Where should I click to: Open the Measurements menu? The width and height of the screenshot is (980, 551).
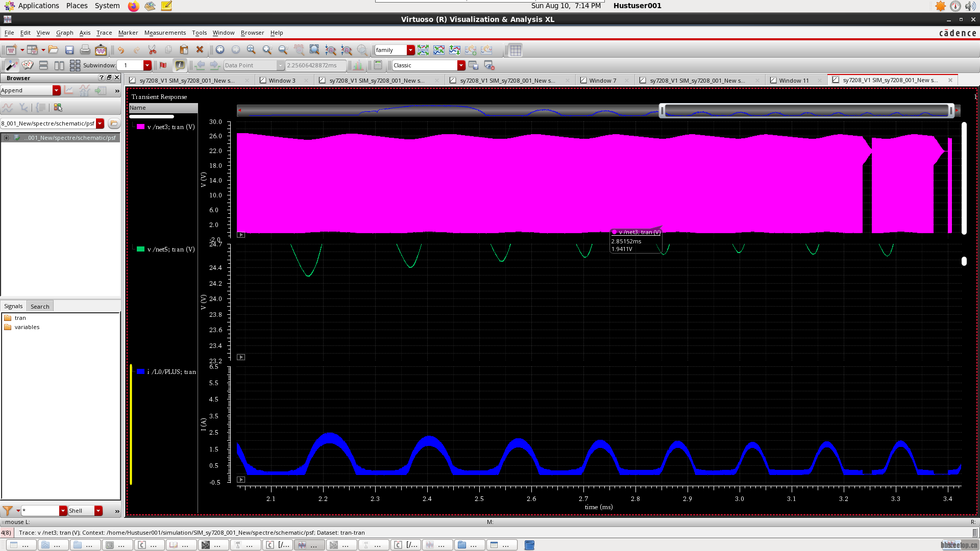(x=165, y=33)
